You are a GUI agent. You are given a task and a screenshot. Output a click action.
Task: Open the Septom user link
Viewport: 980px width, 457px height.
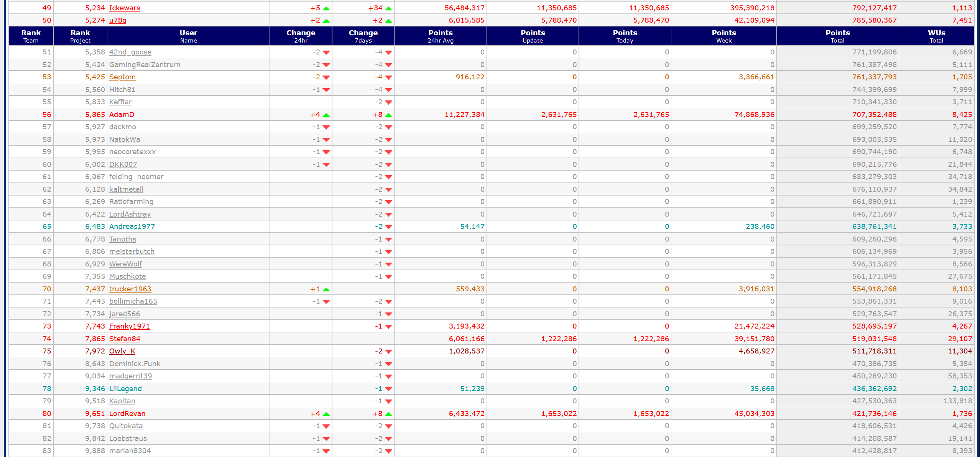point(122,77)
